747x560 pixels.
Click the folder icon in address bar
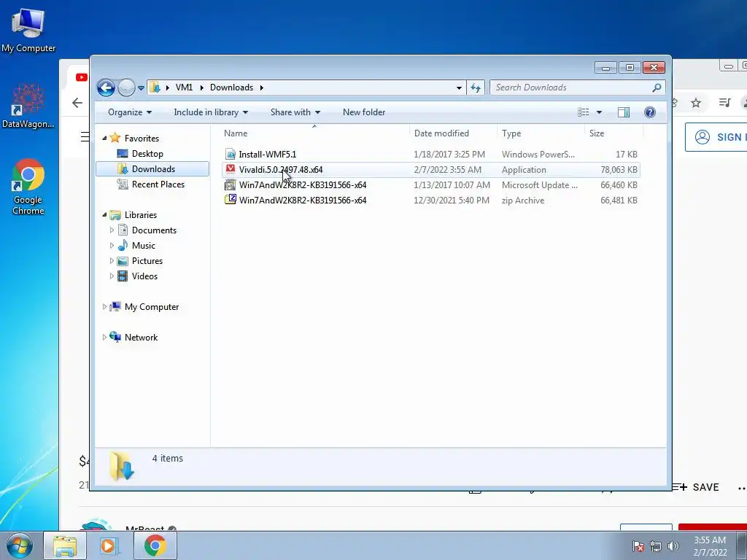(155, 87)
